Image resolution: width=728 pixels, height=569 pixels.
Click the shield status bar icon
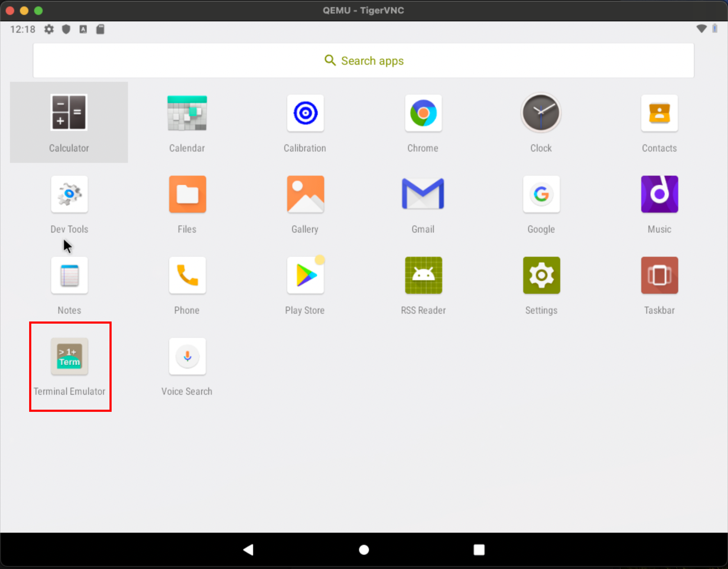(x=66, y=29)
